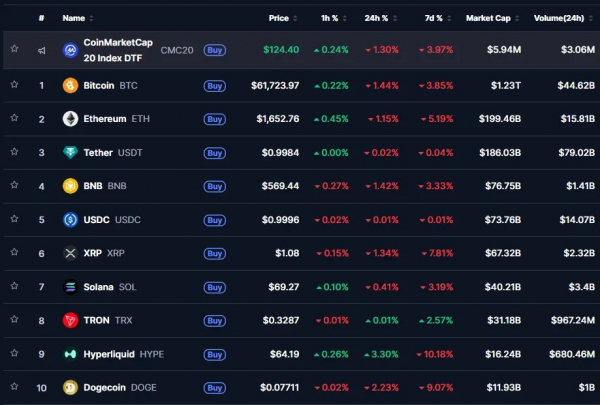
Task: Open the CoinMarketCap 20 Index DTF link
Action: (118, 50)
